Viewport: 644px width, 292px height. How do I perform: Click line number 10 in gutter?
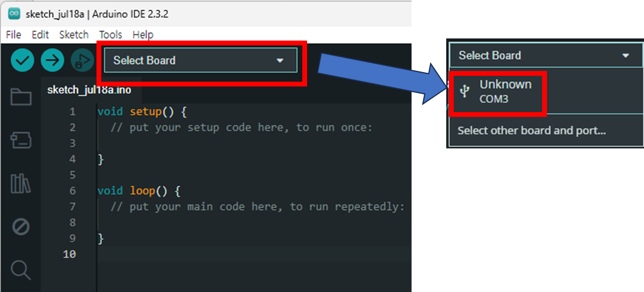[69, 254]
